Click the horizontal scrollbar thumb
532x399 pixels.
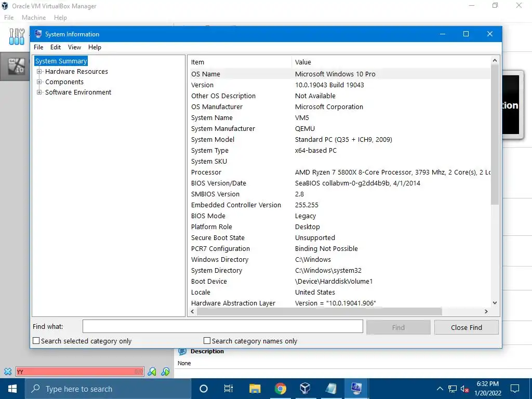[x=320, y=312]
